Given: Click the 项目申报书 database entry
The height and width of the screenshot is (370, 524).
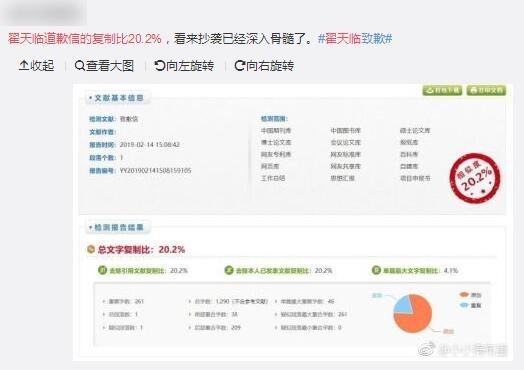Looking at the screenshot, I should pos(415,178).
